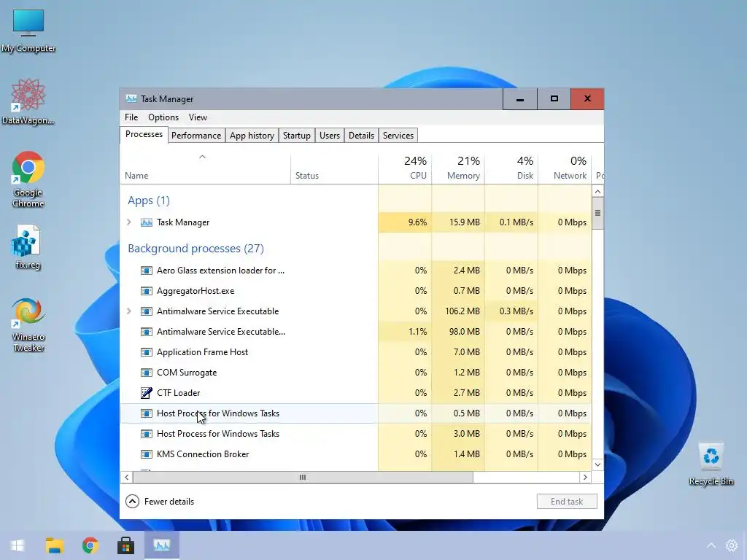The height and width of the screenshot is (560, 747).
Task: Sort by CPU column header
Action: (x=405, y=168)
